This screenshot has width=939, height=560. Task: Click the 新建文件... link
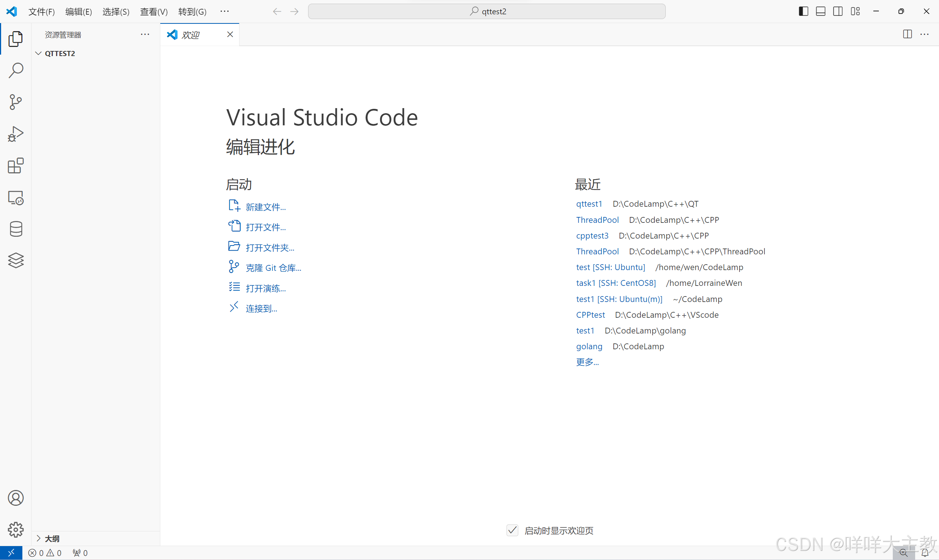(266, 207)
